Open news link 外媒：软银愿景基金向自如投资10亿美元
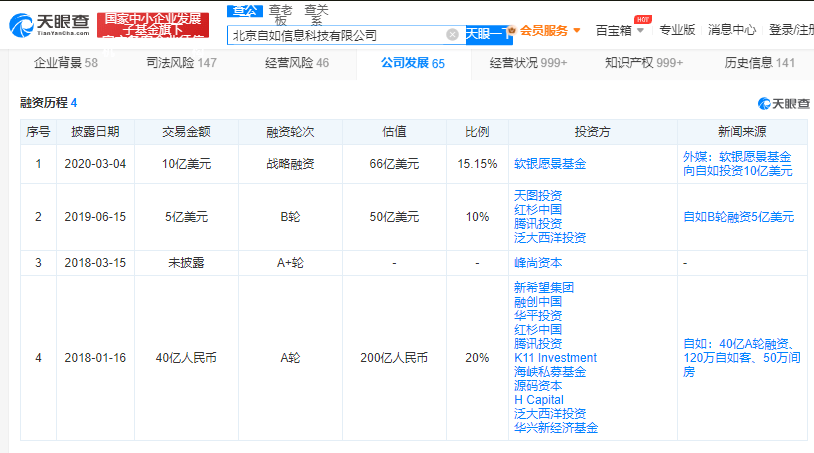Viewport: 814px width, 453px height. coord(737,164)
